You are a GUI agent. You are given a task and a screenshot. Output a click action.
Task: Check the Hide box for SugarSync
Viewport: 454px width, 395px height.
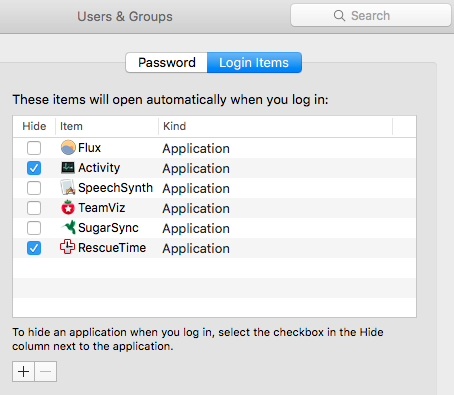34,228
